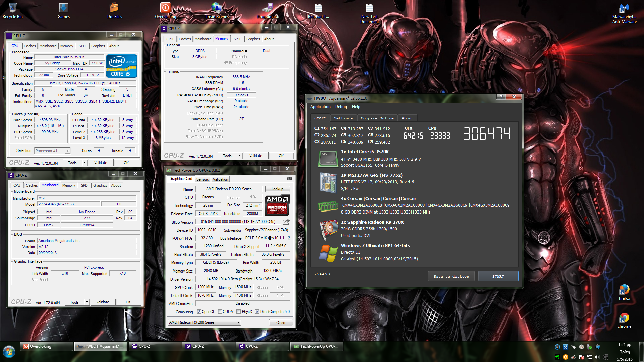This screenshot has width=644, height=362.
Task: Open the Recycle Bin desktop icon
Action: (13, 11)
